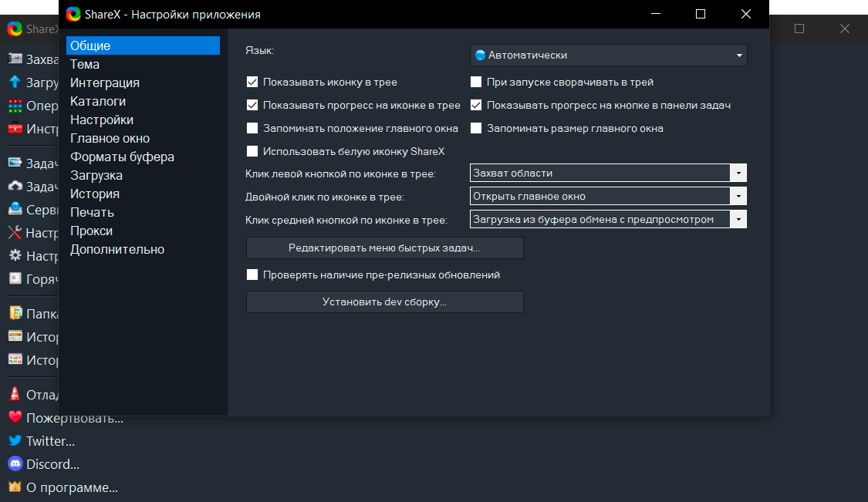This screenshot has height=502, width=868.
Task: Uncheck 'Показывать прогресс на кнопке в панели задач'
Action: pyautogui.click(x=475, y=105)
